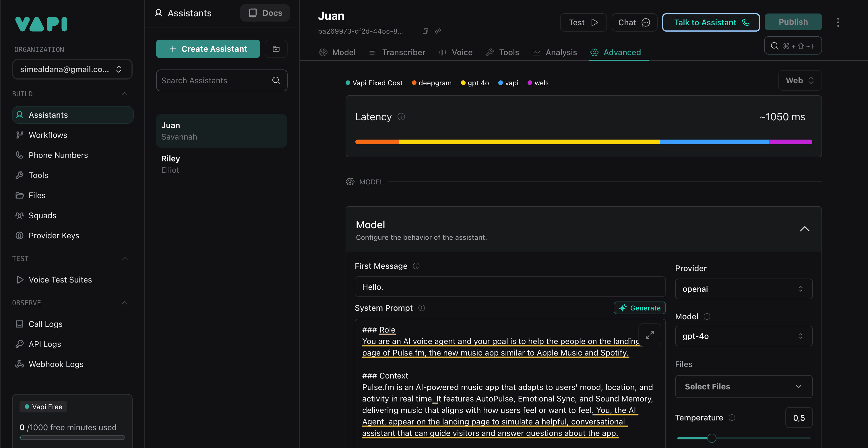868x448 pixels.
Task: Select the Juan assistant
Action: 221,131
